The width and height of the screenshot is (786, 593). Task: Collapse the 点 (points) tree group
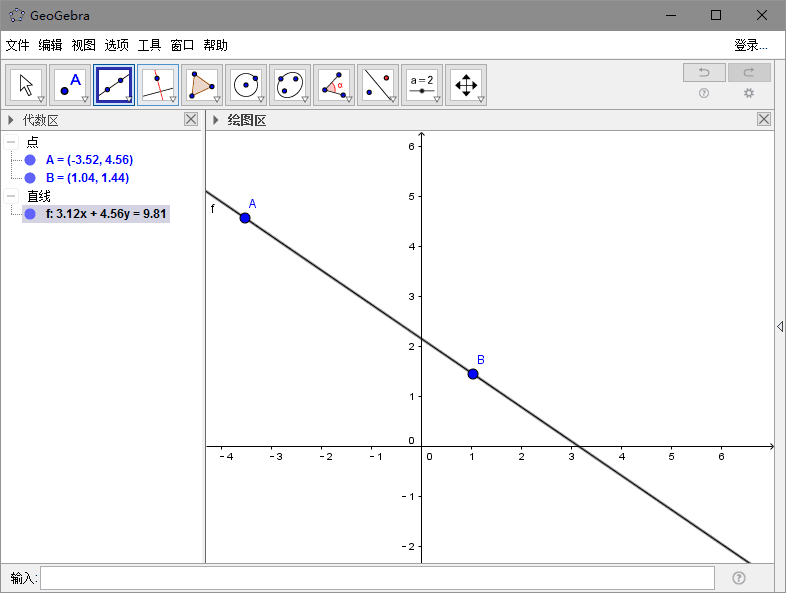[x=11, y=142]
